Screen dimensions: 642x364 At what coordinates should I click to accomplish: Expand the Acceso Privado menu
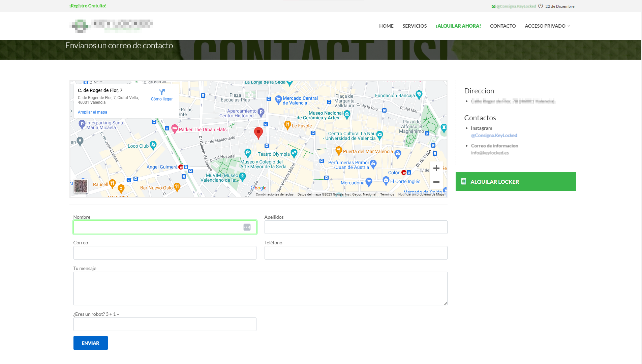click(x=547, y=26)
